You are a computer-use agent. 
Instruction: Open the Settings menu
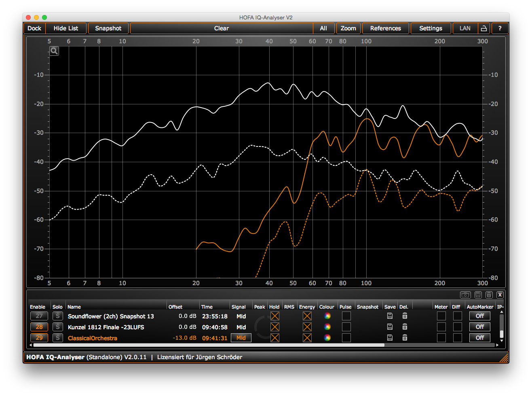[x=431, y=28]
